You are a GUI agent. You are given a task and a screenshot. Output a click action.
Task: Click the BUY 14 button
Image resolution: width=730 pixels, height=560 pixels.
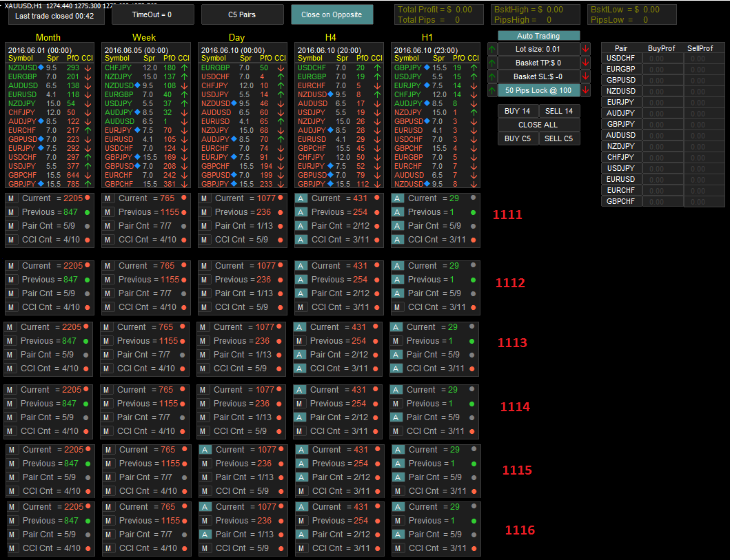[518, 111]
